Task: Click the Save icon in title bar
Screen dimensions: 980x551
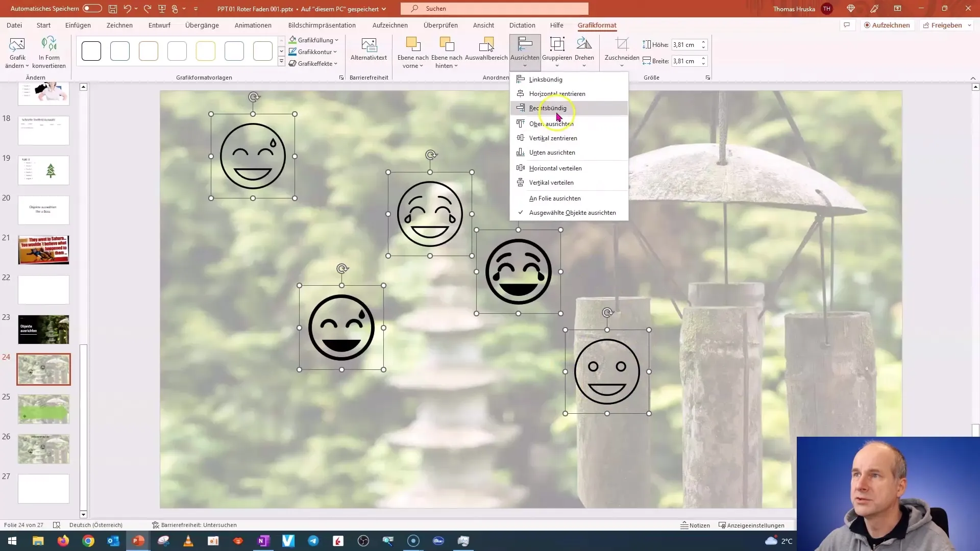Action: tap(113, 9)
